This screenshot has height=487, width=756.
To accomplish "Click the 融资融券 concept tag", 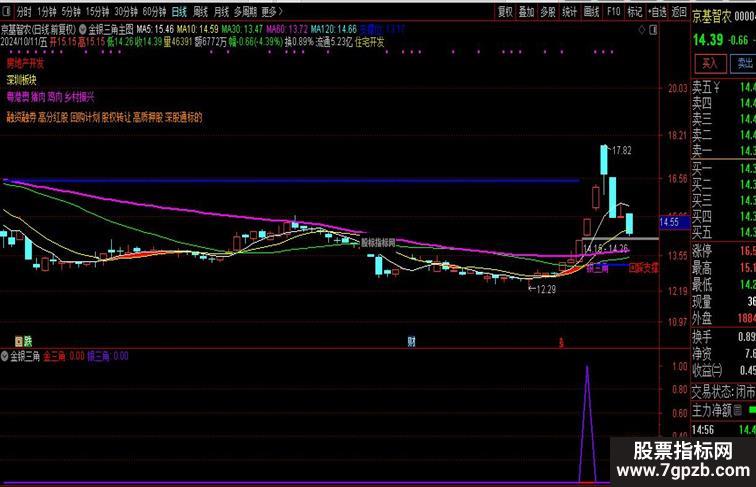I will 21,117.
